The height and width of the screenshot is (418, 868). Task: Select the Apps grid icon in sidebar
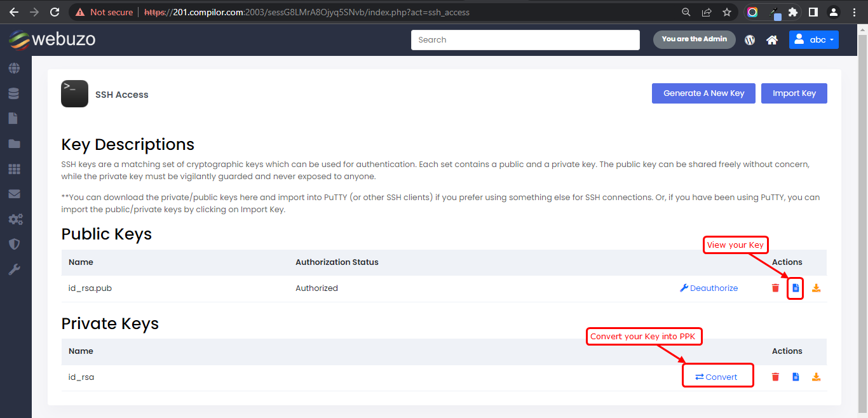coord(14,168)
